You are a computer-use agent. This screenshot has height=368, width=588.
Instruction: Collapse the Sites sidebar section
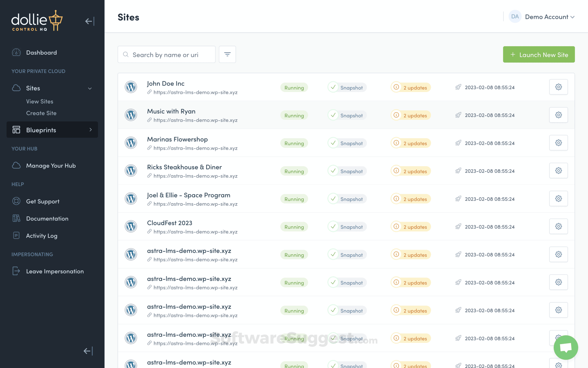(90, 88)
